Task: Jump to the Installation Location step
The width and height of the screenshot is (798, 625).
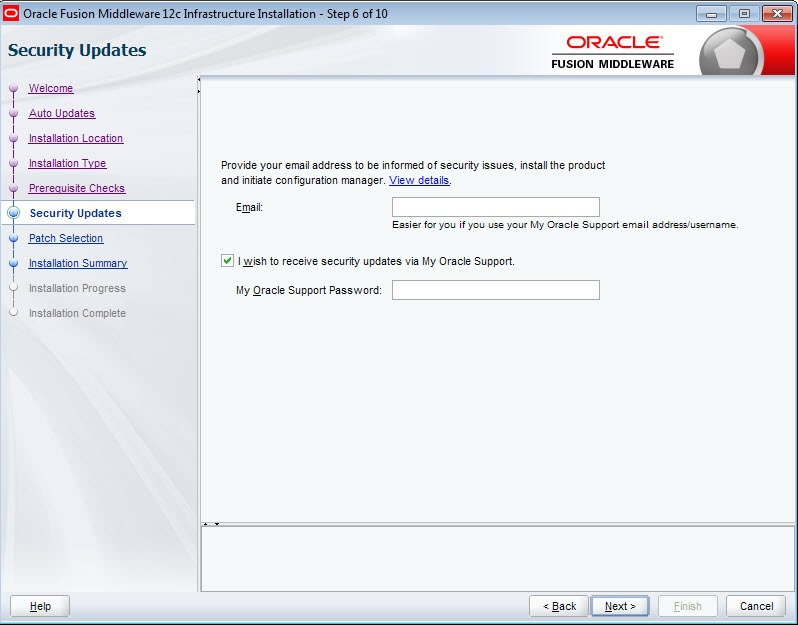Action: click(76, 138)
